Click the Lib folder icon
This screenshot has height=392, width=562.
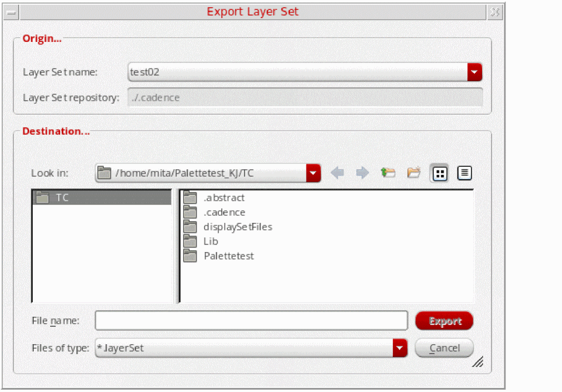190,241
